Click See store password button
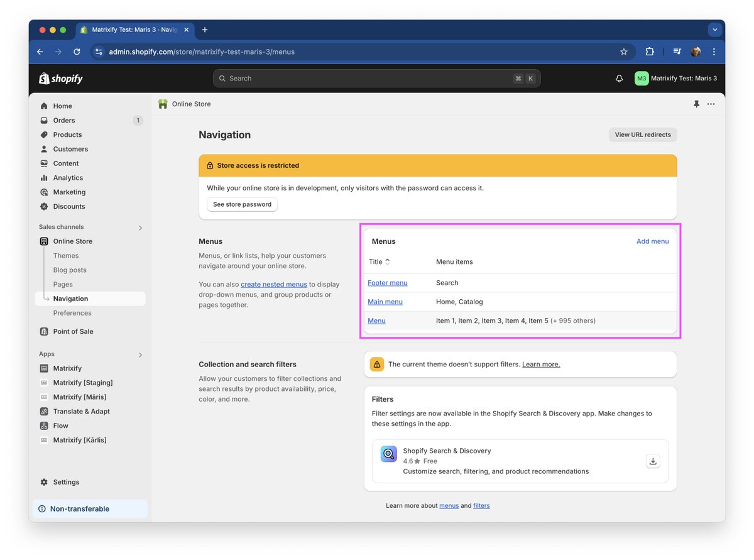The width and height of the screenshot is (754, 560). (242, 204)
